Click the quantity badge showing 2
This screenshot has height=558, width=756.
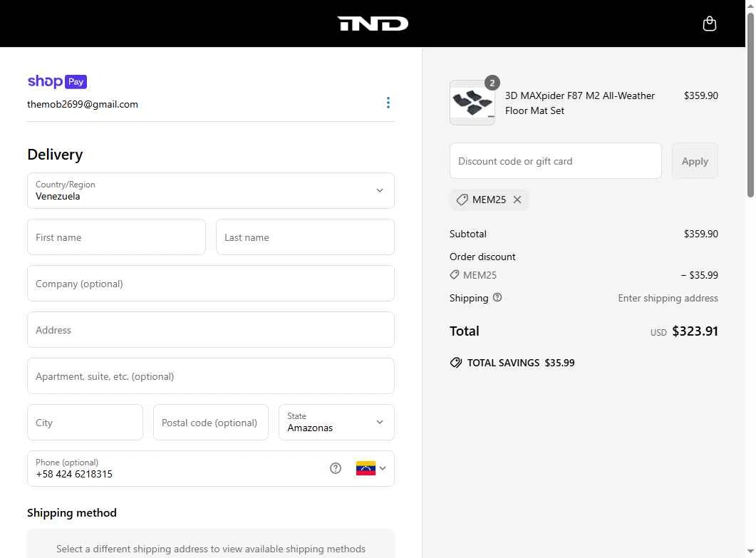492,83
